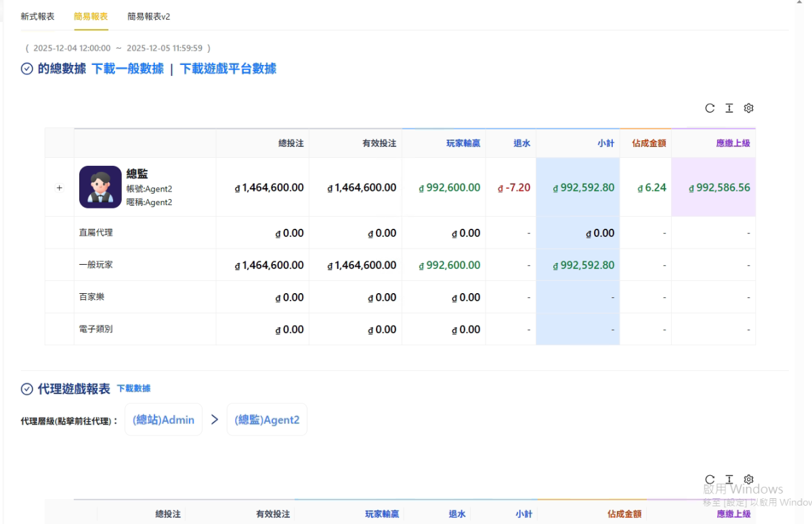
Task: Click 下載數據 next to 代理遊戲報表
Action: coord(133,389)
